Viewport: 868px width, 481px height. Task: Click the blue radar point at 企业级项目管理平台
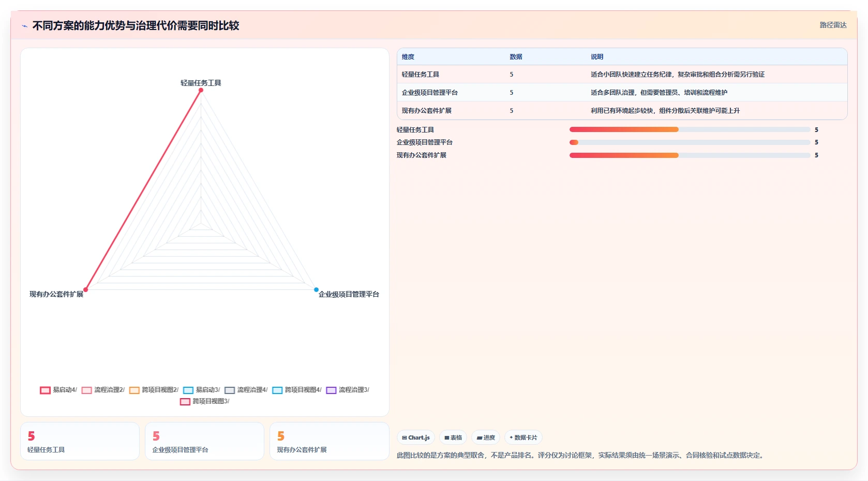[316, 289]
